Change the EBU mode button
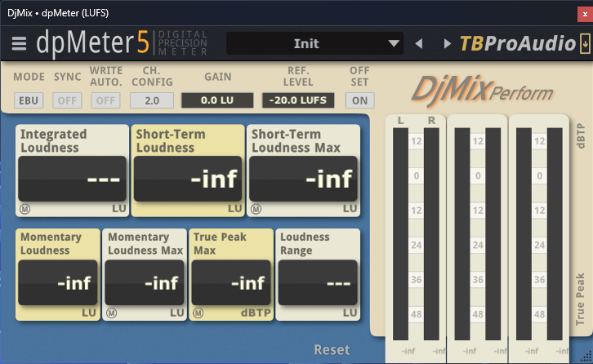 pyautogui.click(x=29, y=100)
